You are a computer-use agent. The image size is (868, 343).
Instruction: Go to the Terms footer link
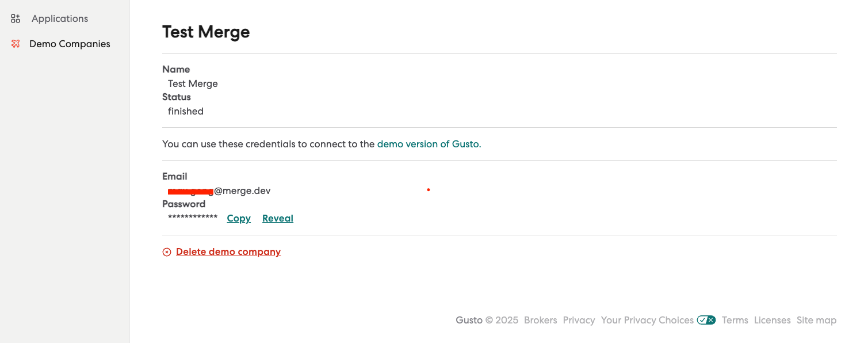735,321
